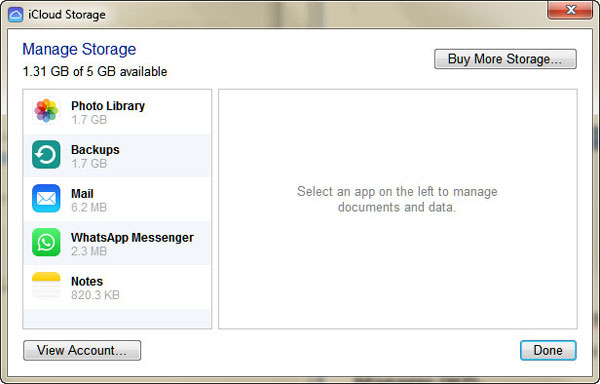Select the Mail entry label
Viewport: 600px width, 384px height.
[x=82, y=194]
